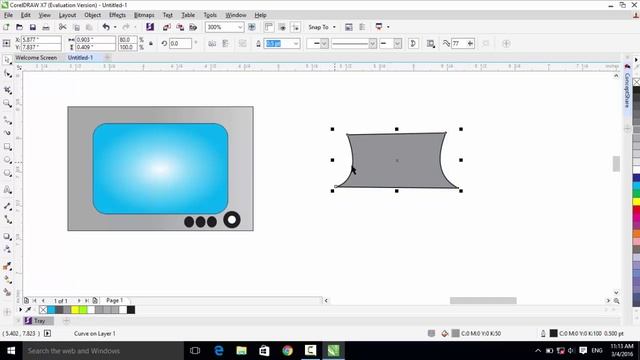Image resolution: width=640 pixels, height=360 pixels.
Task: Select the Freehand tool in the toolbox
Action: pyautogui.click(x=7, y=120)
